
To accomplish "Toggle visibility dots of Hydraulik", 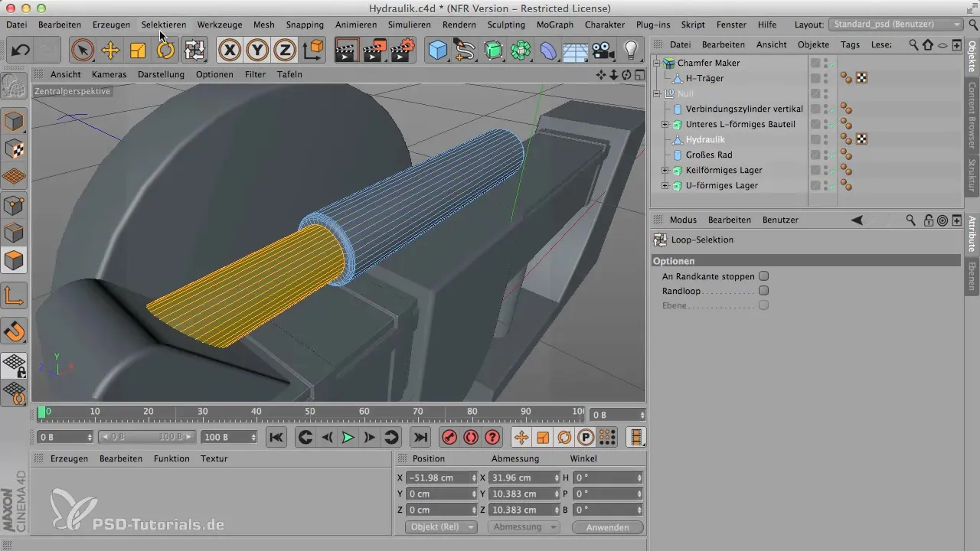I will [x=825, y=139].
